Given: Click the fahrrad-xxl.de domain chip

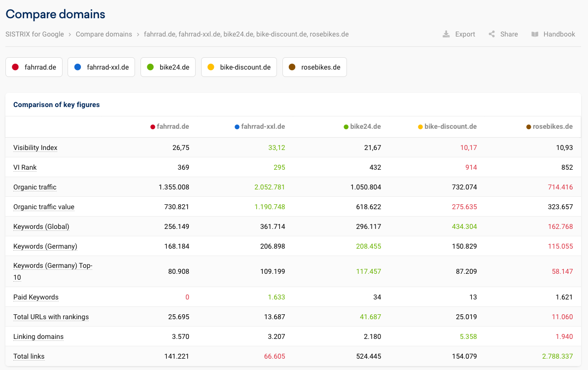Looking at the screenshot, I should tap(101, 67).
